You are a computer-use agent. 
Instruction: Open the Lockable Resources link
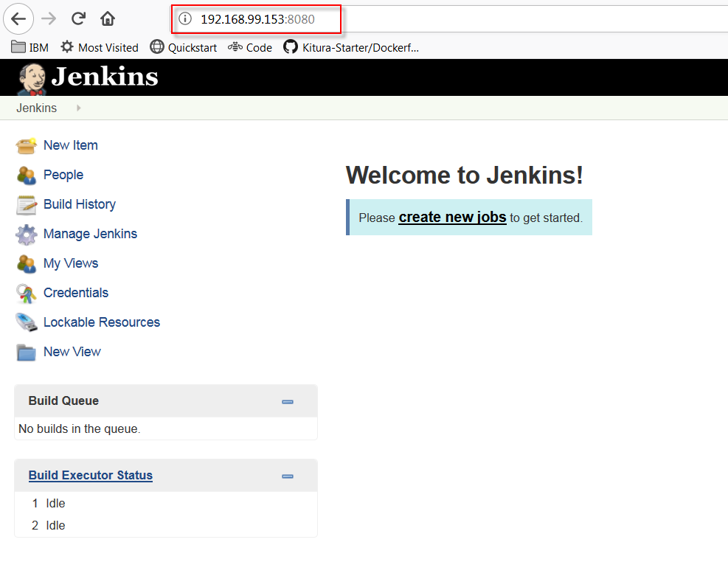102,322
